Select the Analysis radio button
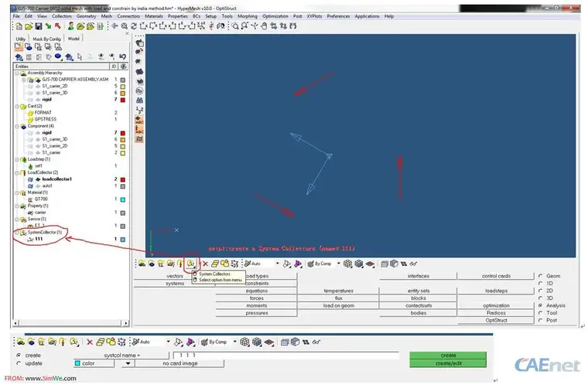This screenshot has height=385, width=588. click(540, 305)
